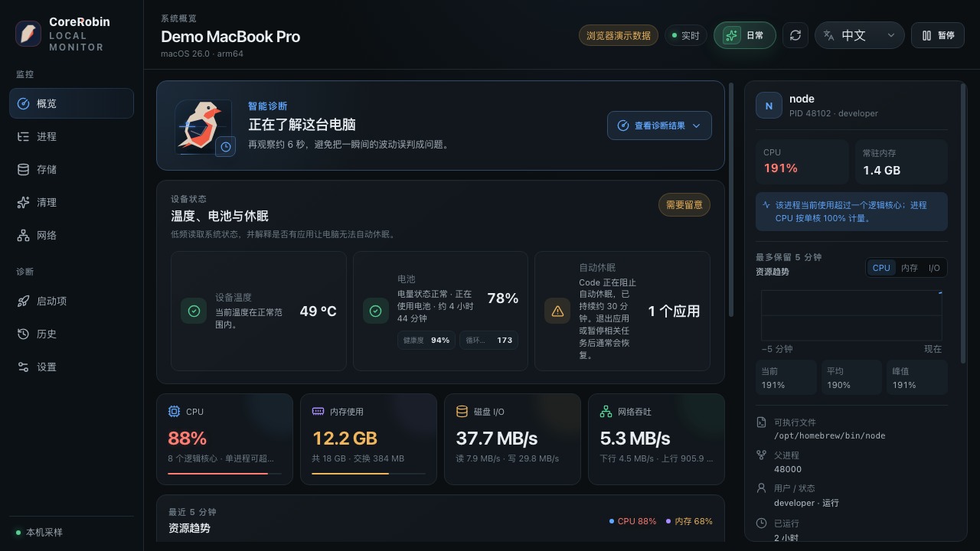The image size is (980, 551).
Task: Click the 用户 / 状态 person icon
Action: pyautogui.click(x=761, y=487)
